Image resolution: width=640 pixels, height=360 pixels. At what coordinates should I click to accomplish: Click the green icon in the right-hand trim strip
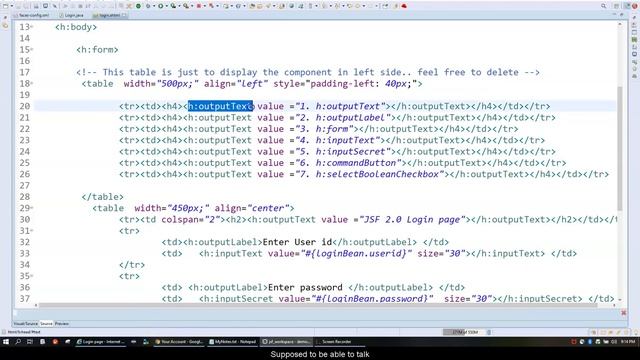pyautogui.click(x=634, y=40)
